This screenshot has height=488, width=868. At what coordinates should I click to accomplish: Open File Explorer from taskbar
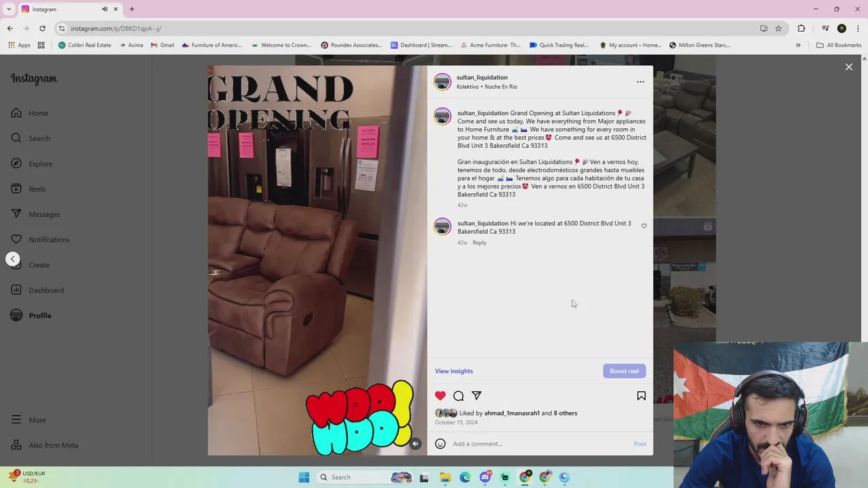pyautogui.click(x=445, y=477)
